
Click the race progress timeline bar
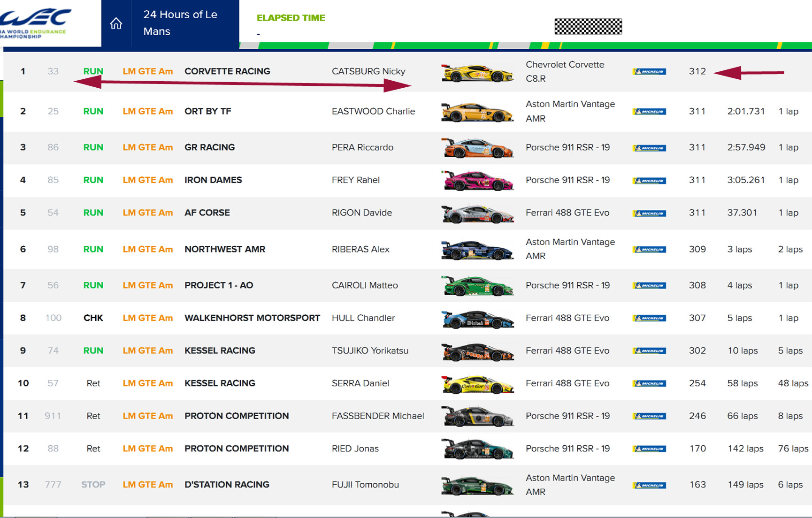pos(525,46)
